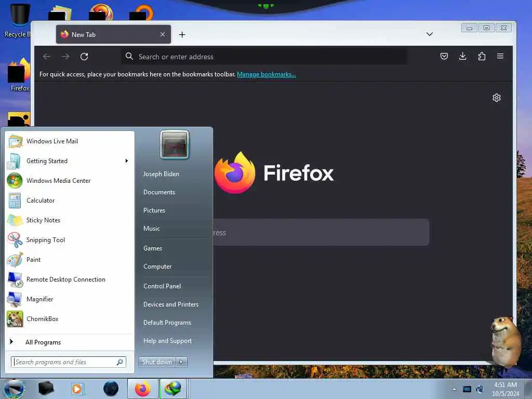Open the Calculator program
Viewport: 532px width, 399px height.
(x=70, y=200)
